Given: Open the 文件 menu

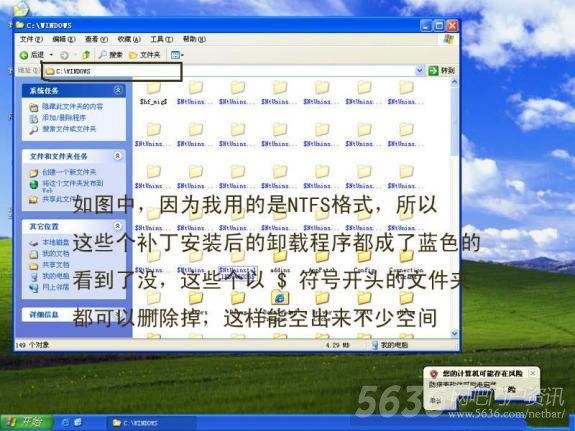Looking at the screenshot, I should coord(31,39).
